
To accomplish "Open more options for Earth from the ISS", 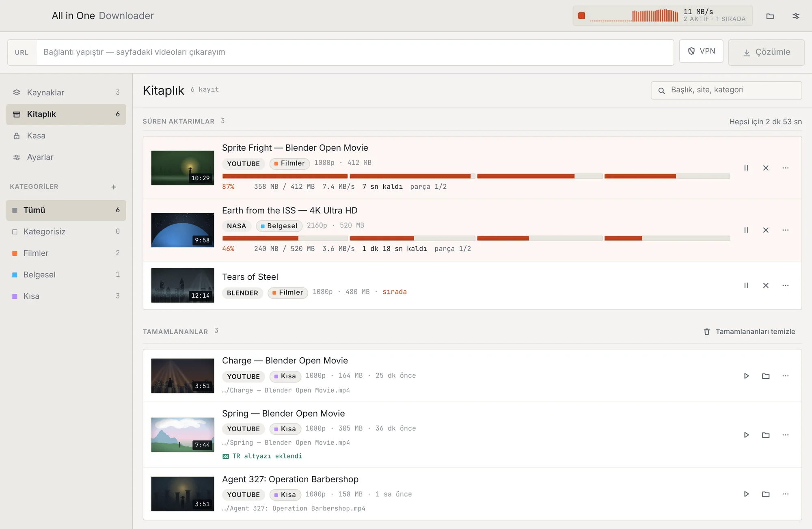I will [786, 230].
